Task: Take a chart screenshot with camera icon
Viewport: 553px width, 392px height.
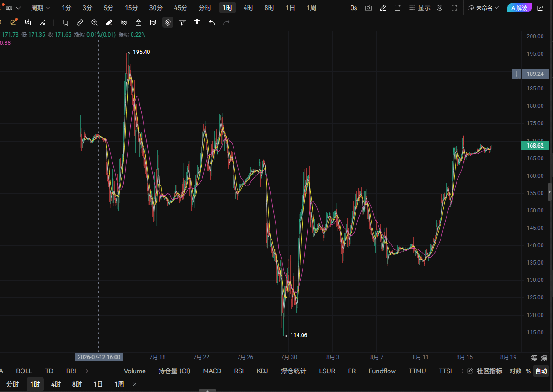Action: [368, 8]
